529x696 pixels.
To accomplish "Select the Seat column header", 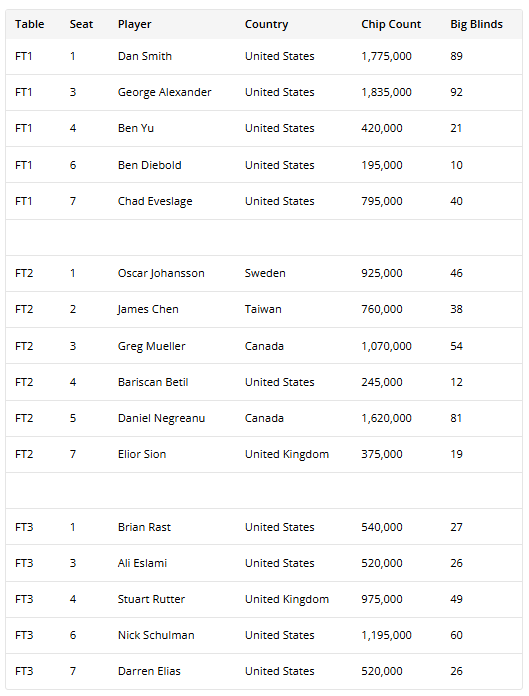I will coord(81,24).
